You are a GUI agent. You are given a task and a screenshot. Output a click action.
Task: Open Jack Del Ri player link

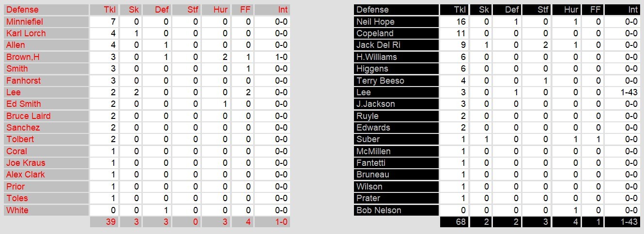[379, 45]
